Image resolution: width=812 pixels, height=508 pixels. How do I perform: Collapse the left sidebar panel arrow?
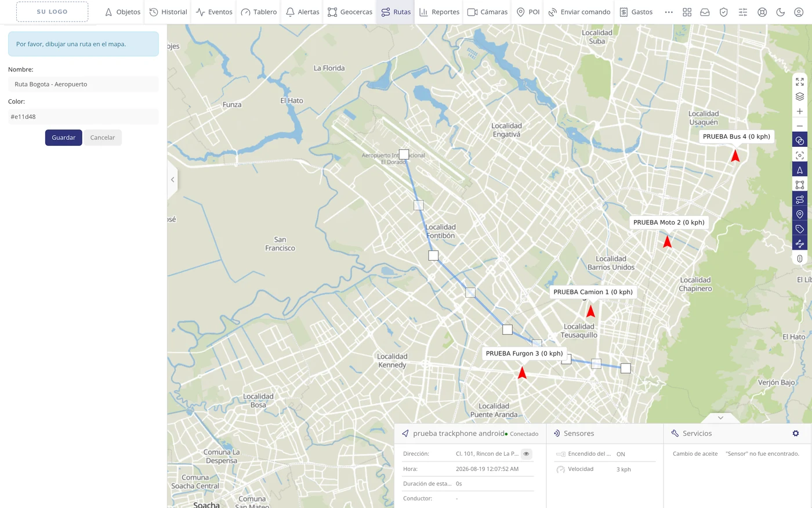(172, 180)
